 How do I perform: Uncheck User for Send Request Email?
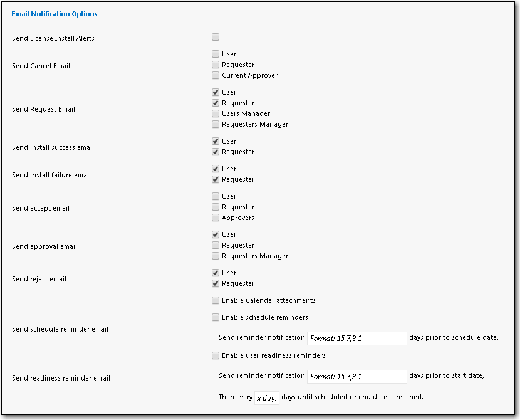click(216, 92)
